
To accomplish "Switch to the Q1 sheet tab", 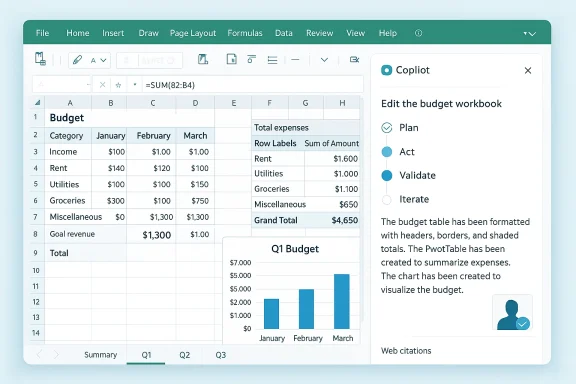I will pos(146,355).
